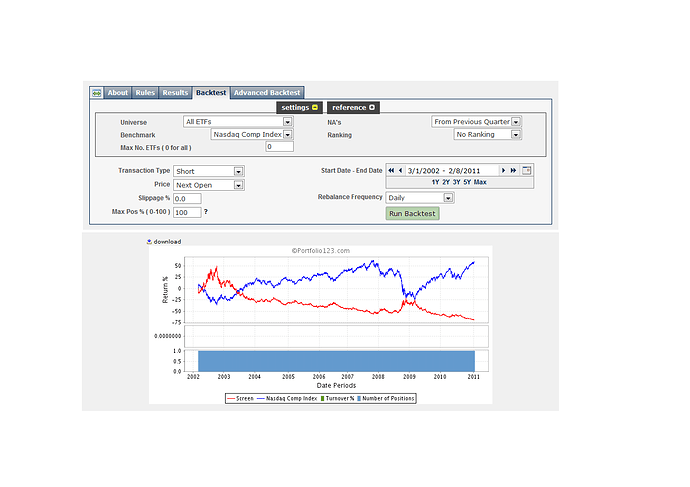The image size is (690, 487).
Task: Click the Number of Positions legend entry
Action: pyautogui.click(x=385, y=399)
